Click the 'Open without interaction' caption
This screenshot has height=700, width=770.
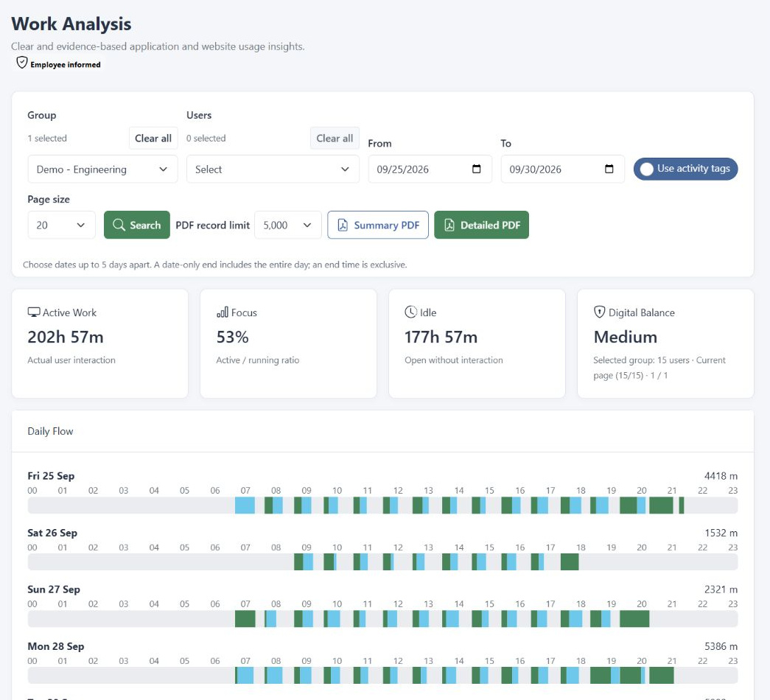pyautogui.click(x=454, y=360)
